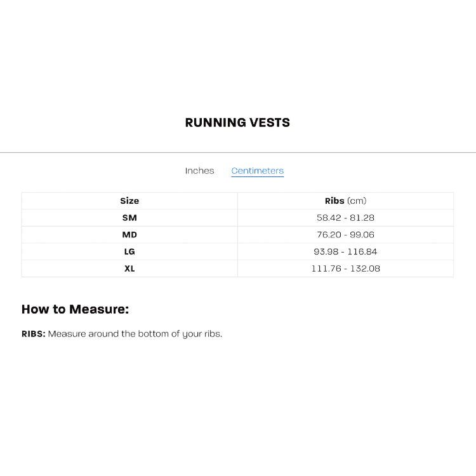Click the (cm) unit in Ribs header
476x476 pixels.
pyautogui.click(x=357, y=201)
